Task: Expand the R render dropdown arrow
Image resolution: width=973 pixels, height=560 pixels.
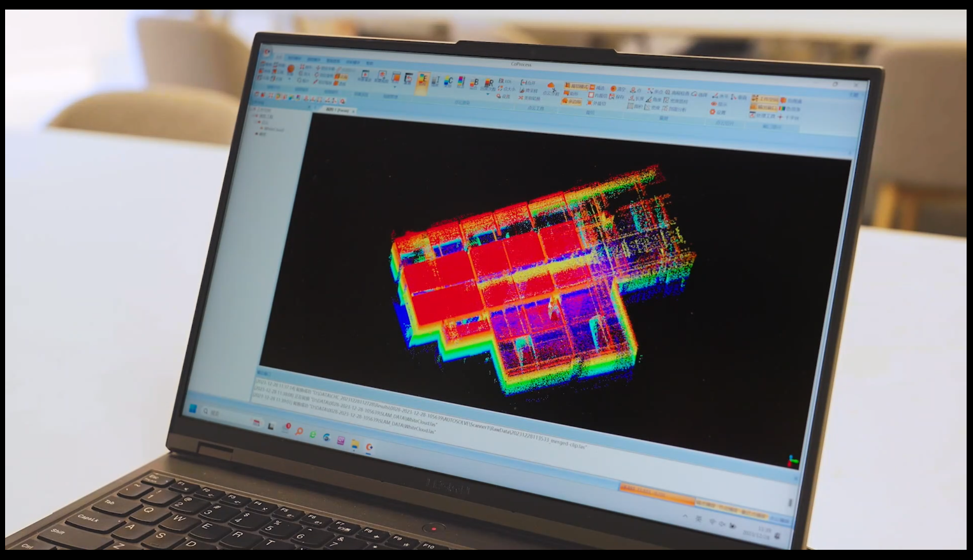Action: coord(487,94)
